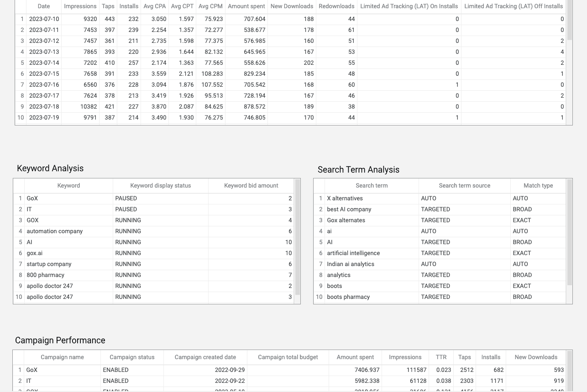Select the GoX keyword row cell
This screenshot has height=392, width=587.
coord(68,199)
